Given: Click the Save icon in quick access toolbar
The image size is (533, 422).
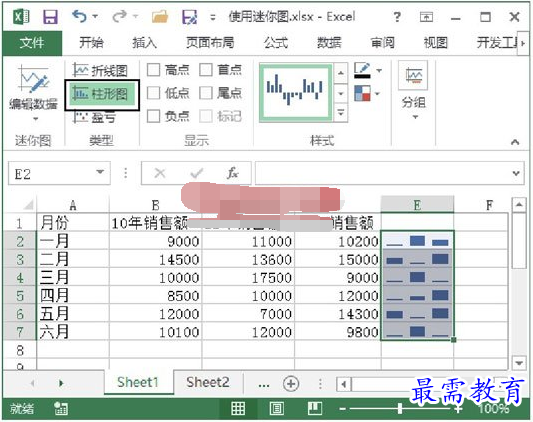Looking at the screenshot, I should tap(50, 16).
